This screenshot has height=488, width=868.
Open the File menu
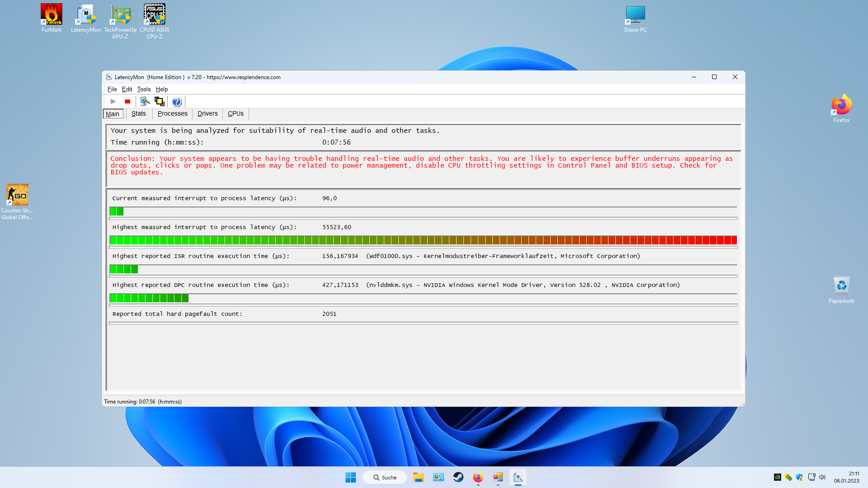click(112, 89)
